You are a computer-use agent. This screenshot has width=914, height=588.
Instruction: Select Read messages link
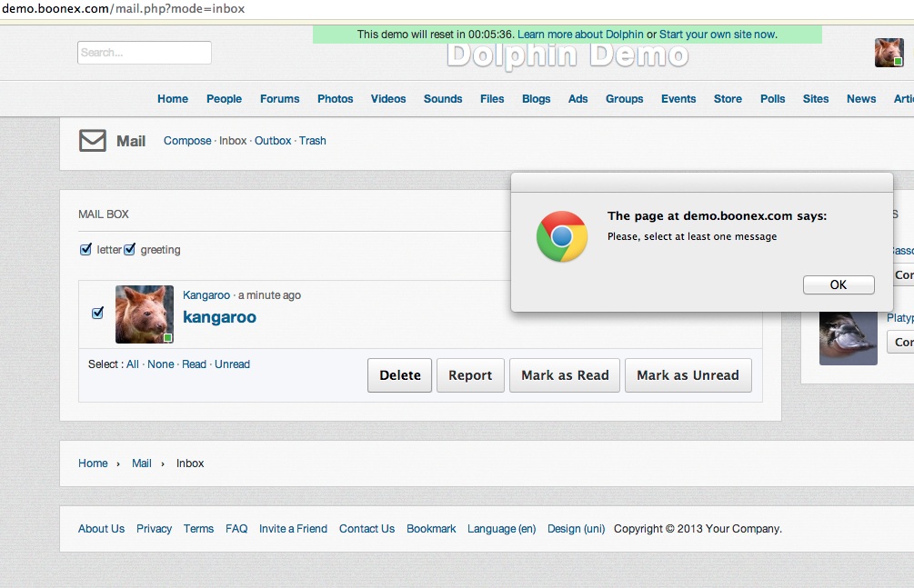coord(194,364)
